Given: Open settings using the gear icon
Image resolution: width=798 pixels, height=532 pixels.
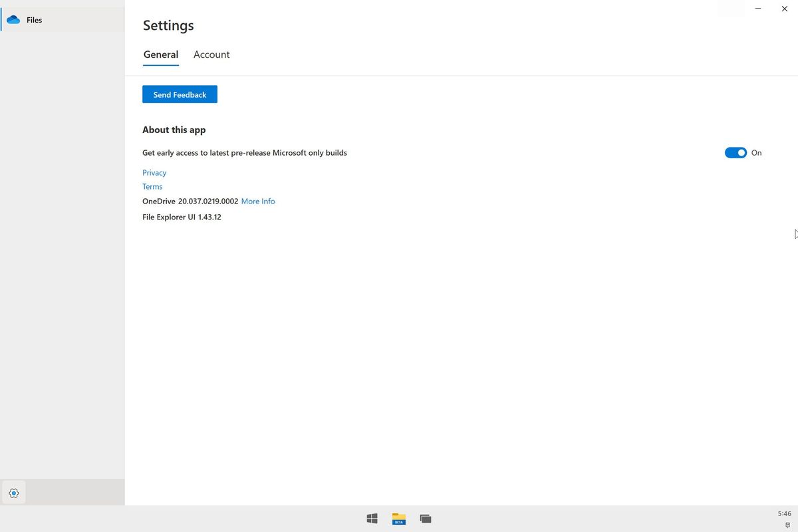Looking at the screenshot, I should 14,492.
